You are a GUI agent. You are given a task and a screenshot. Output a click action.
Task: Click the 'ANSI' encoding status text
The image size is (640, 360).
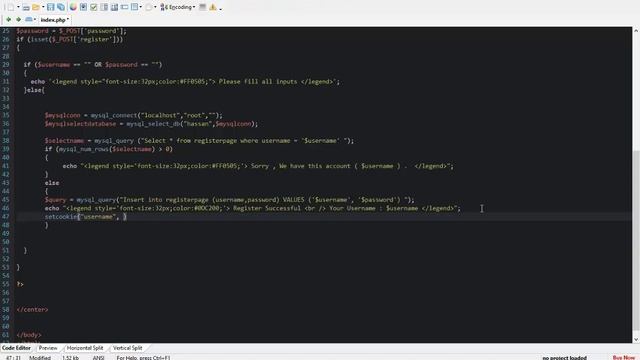tap(98, 358)
